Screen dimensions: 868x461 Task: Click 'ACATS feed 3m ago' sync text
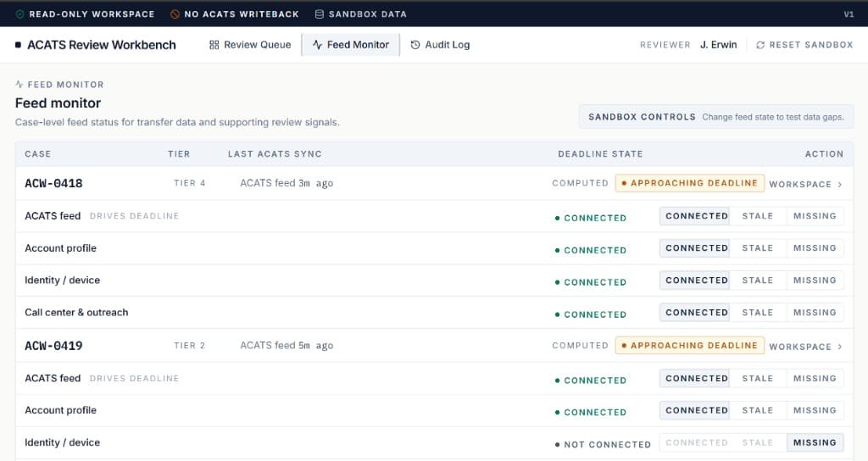[x=287, y=183]
